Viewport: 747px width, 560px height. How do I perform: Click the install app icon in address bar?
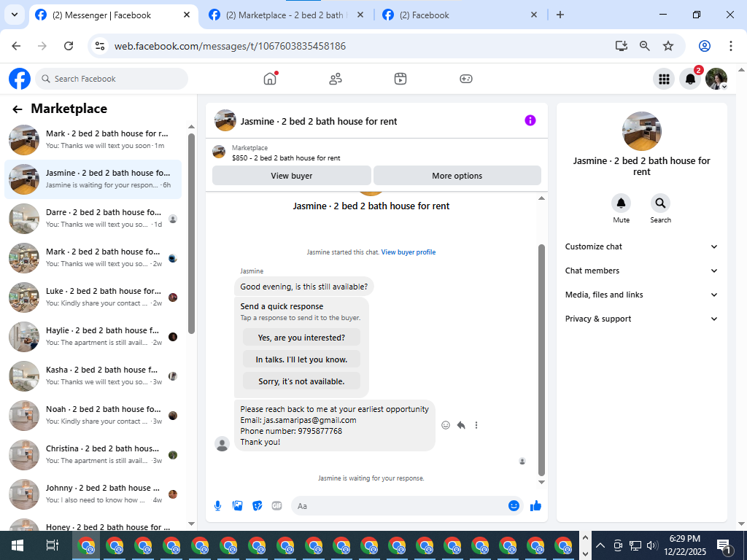pyautogui.click(x=622, y=46)
